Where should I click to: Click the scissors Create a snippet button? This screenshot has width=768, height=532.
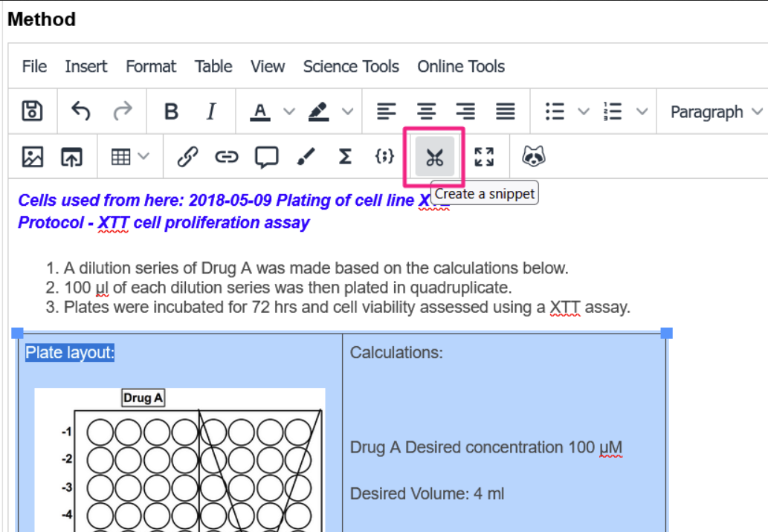[434, 157]
